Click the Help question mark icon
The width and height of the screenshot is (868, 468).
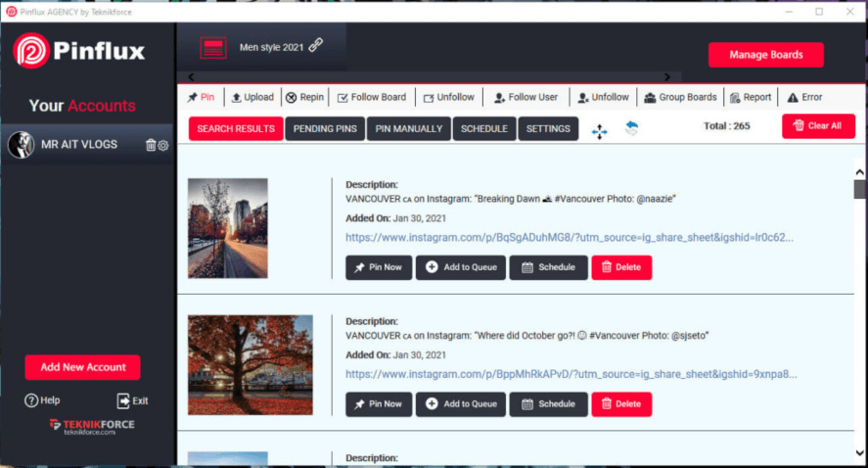[x=31, y=400]
